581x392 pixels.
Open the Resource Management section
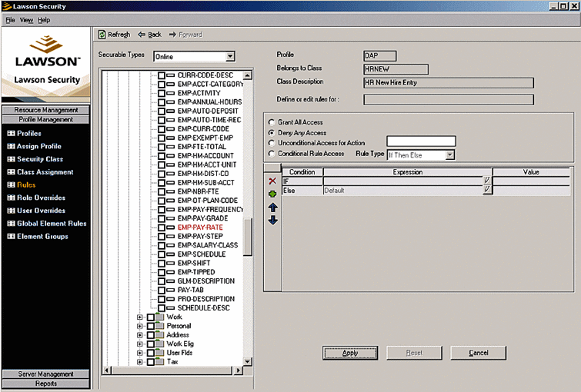coord(45,110)
